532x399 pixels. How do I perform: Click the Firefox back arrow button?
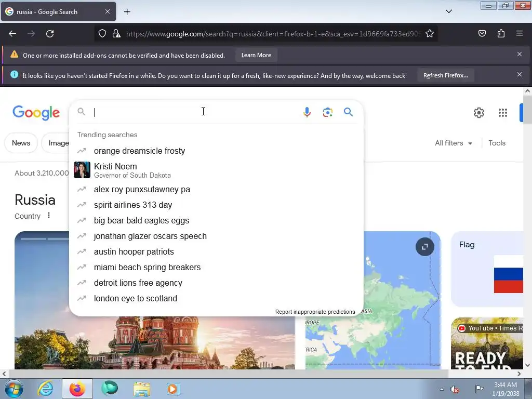pyautogui.click(x=12, y=34)
